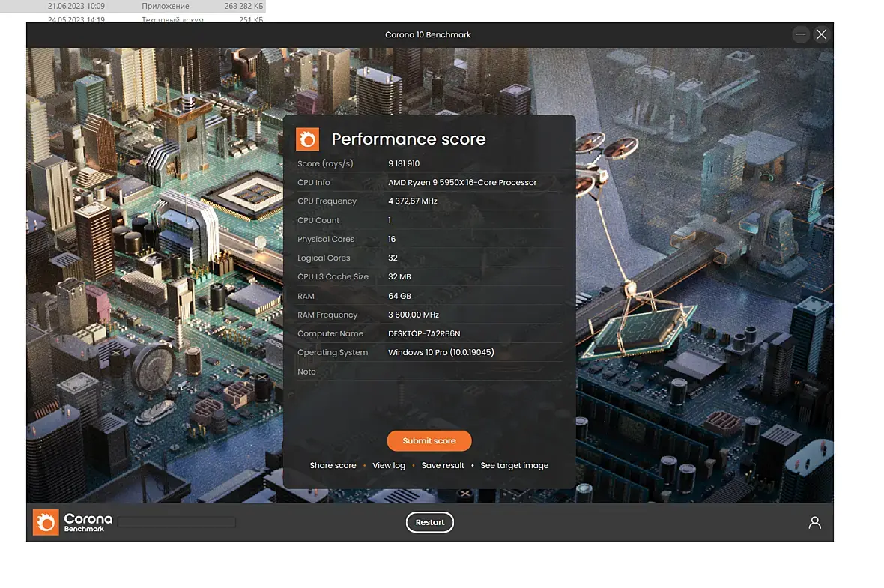Viewport: 884px width, 588px height.
Task: Click the Windows 10 Pro version text
Action: pos(441,352)
